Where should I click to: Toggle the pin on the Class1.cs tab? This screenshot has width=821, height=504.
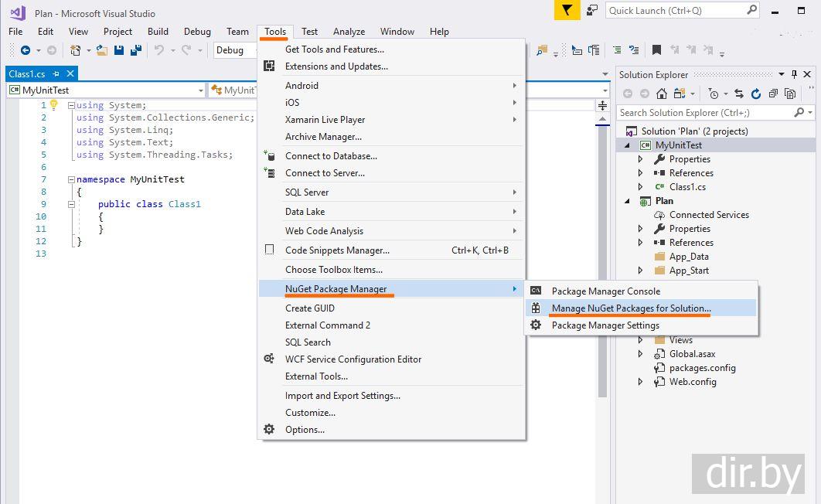[56, 73]
